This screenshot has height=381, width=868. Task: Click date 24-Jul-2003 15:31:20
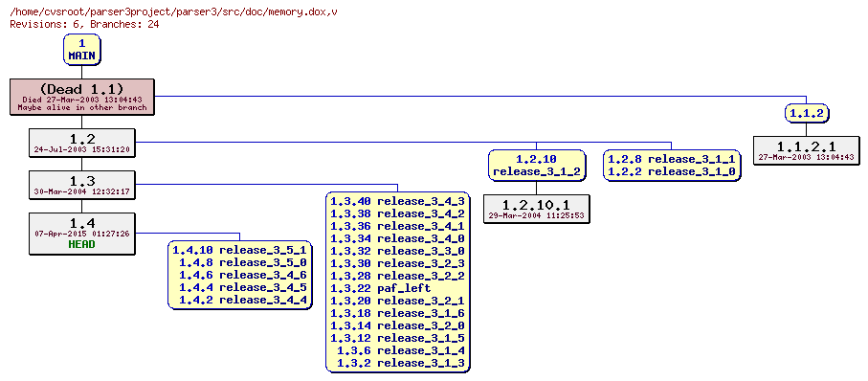coord(82,149)
